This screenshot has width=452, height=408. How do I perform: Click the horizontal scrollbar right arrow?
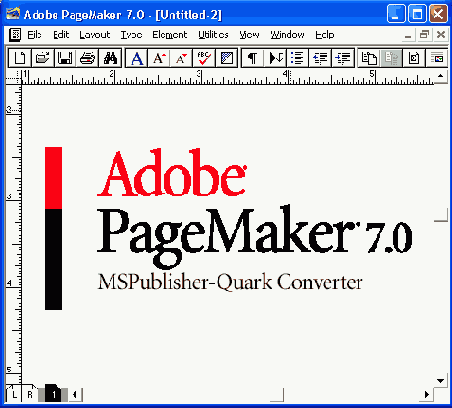(x=427, y=395)
